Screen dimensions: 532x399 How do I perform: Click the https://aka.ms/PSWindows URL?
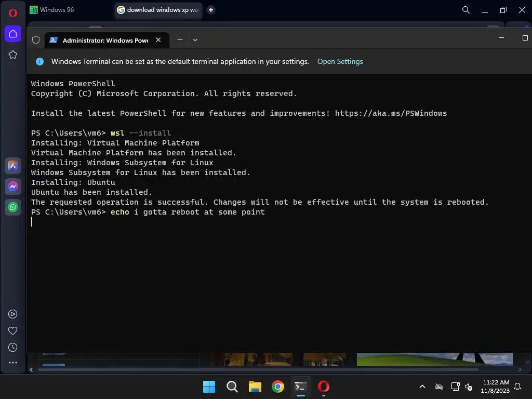click(x=391, y=113)
